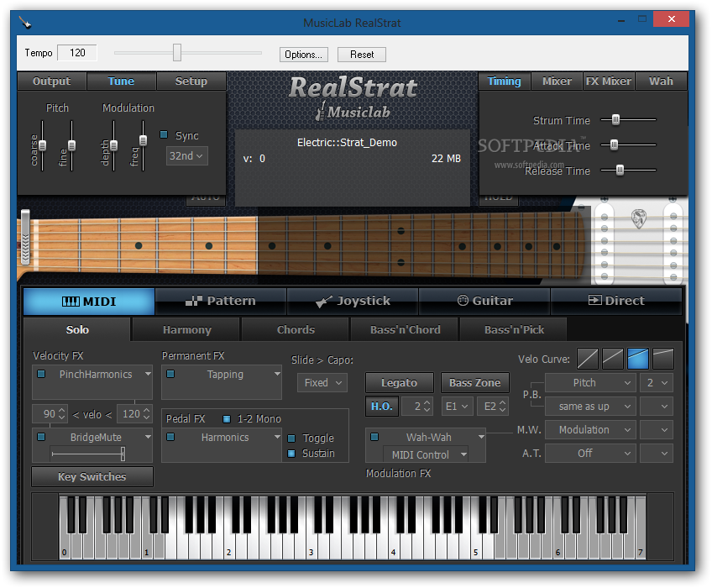Open the Tapping effect dropdown
Viewport: 712px width, 588px height.
tap(277, 374)
